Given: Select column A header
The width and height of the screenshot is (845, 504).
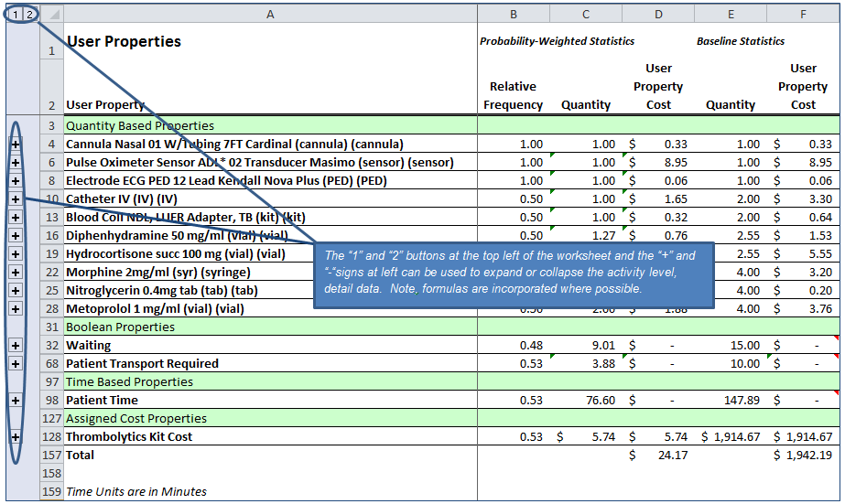Looking at the screenshot, I should [x=271, y=14].
